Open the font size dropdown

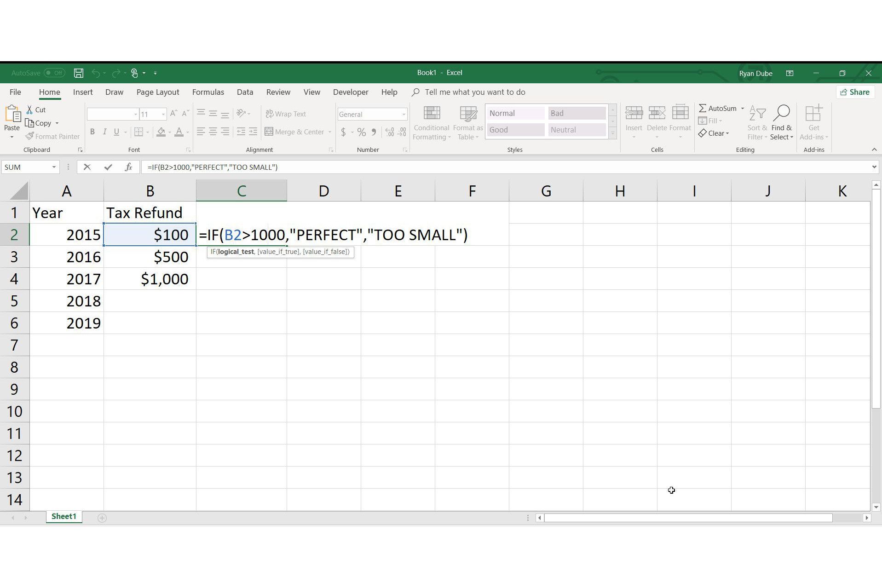coord(164,114)
